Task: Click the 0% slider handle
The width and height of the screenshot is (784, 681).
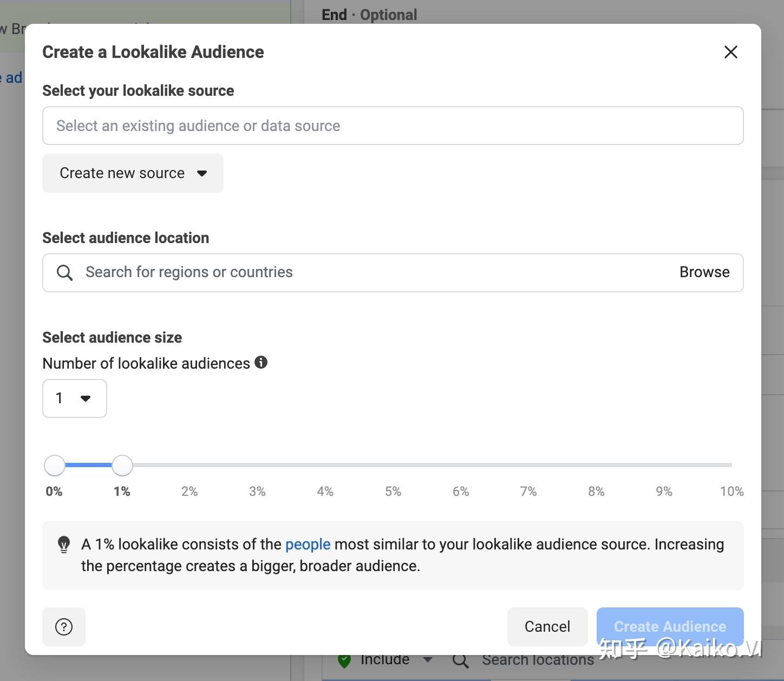Action: tap(55, 465)
